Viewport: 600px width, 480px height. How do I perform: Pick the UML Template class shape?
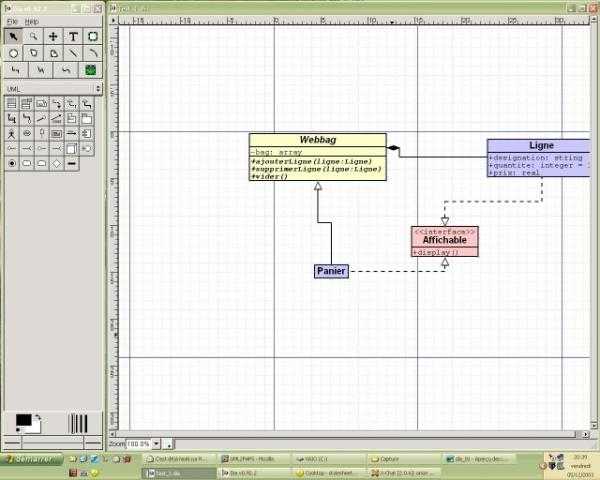(27, 104)
